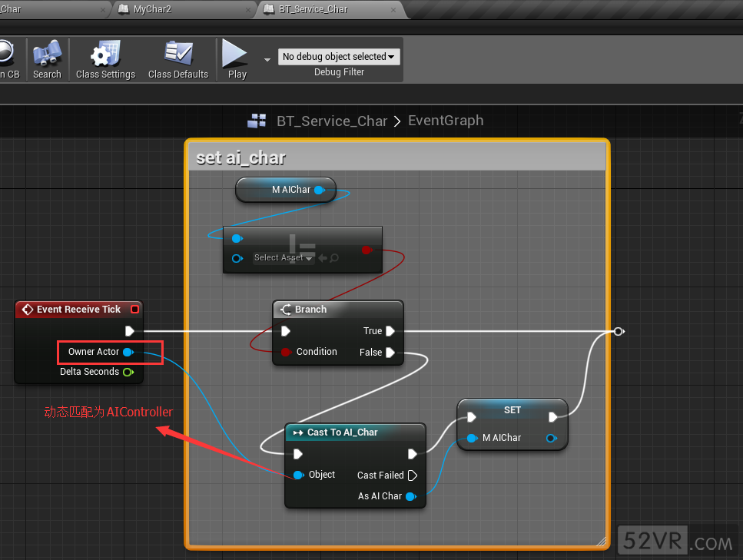This screenshot has width=743, height=560.
Task: Click the Event Receive Tick delegate pin
Action: click(135, 310)
